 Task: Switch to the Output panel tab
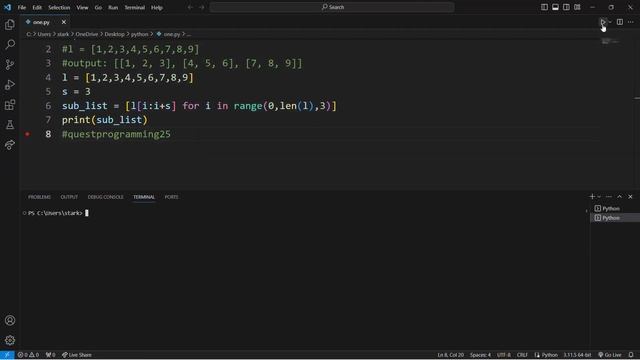coord(69,197)
